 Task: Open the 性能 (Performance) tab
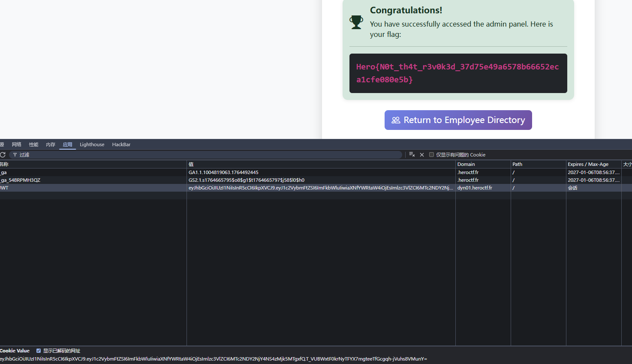[33, 144]
